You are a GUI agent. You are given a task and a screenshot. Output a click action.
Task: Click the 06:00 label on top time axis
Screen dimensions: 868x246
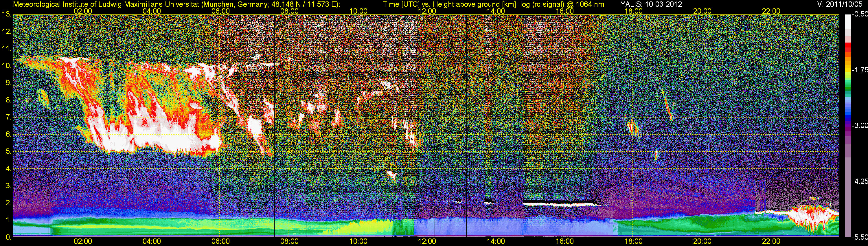220,11
